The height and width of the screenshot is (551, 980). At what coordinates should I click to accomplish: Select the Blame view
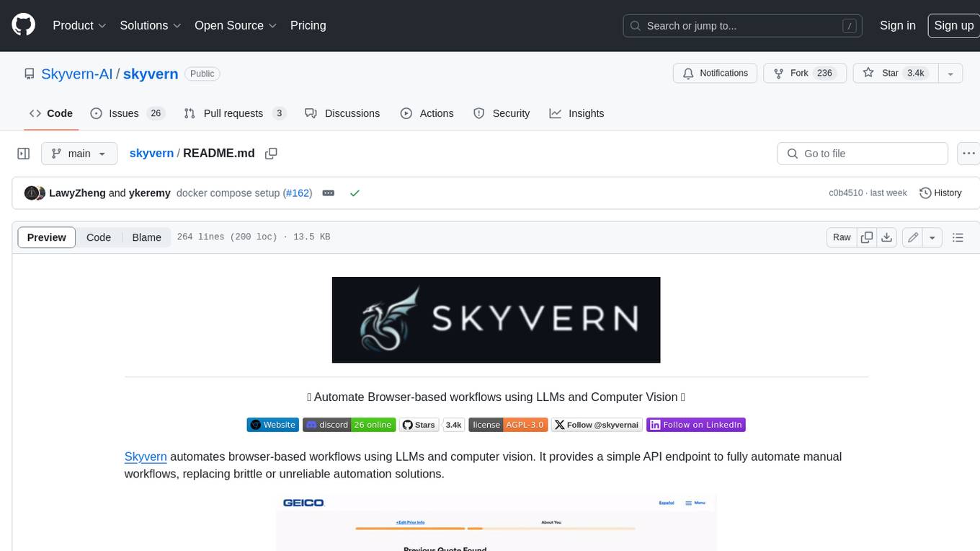[x=146, y=237]
